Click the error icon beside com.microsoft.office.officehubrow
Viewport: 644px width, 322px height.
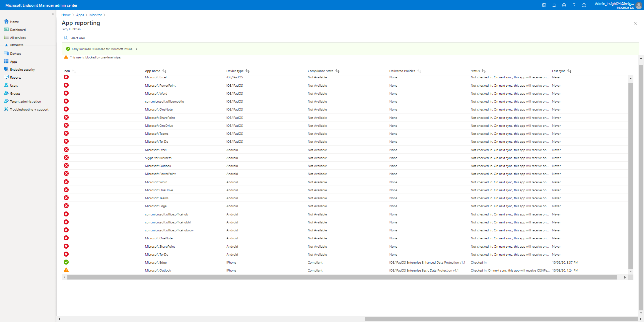coord(66,230)
